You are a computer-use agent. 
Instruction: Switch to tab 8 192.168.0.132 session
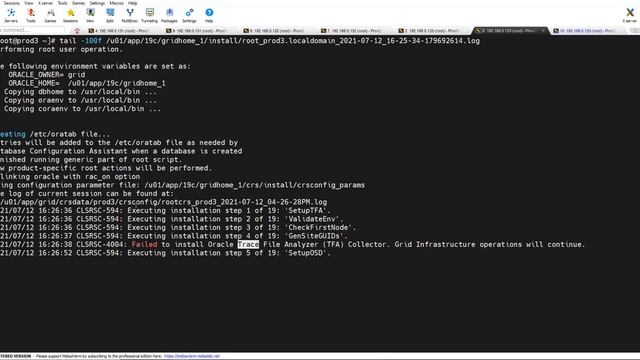(x=274, y=31)
